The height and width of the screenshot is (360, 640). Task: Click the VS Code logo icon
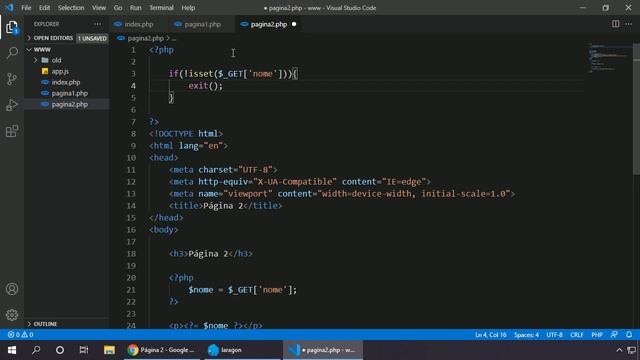9,7
